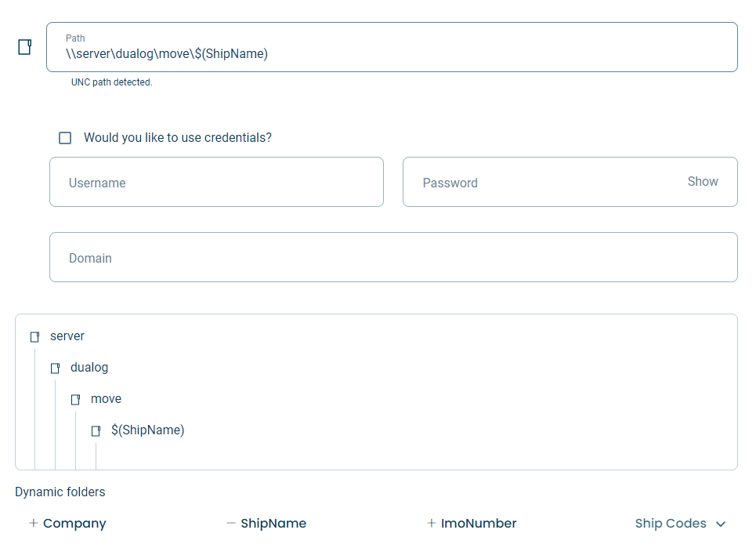756x548 pixels.
Task: Click into the Username field
Action: pos(216,182)
